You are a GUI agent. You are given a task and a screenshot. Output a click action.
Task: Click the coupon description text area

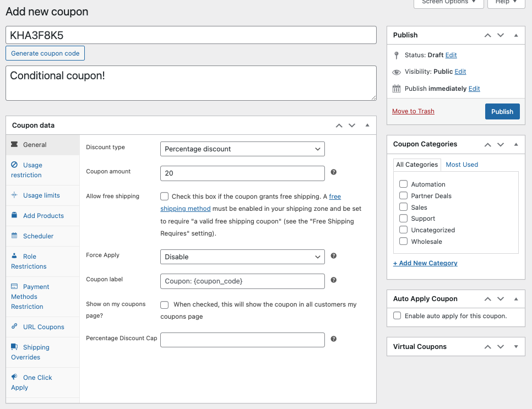point(191,83)
